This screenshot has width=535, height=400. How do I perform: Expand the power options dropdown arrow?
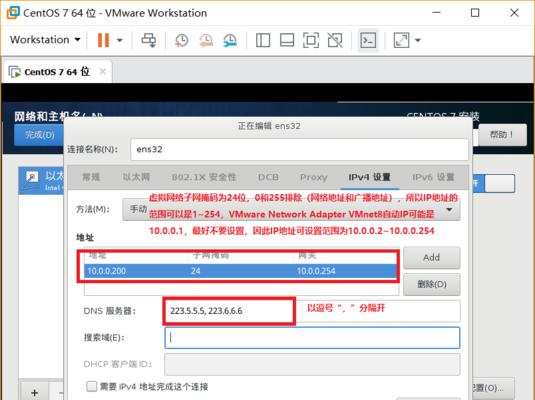pyautogui.click(x=119, y=40)
